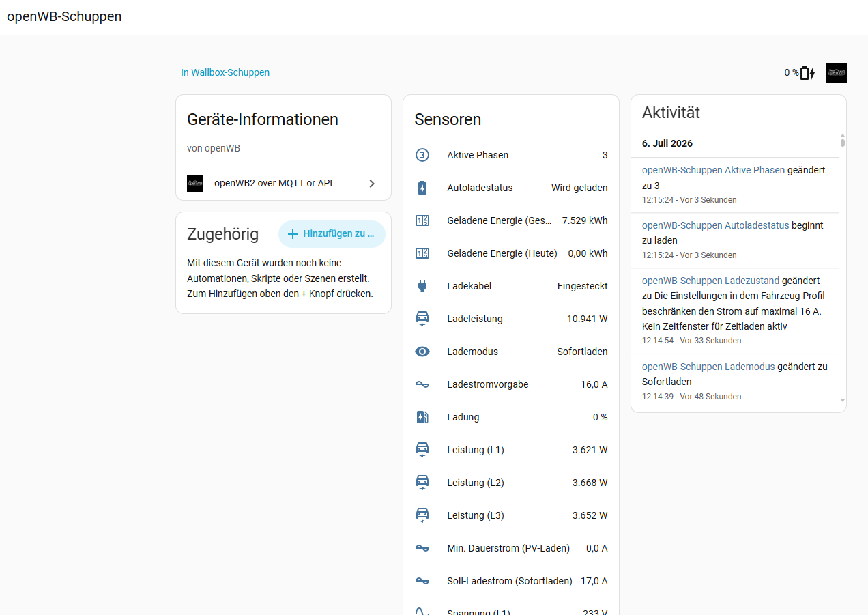Click the Aktivität panel scrollbar thumb
Viewport: 868px width, 615px height.
click(x=843, y=143)
